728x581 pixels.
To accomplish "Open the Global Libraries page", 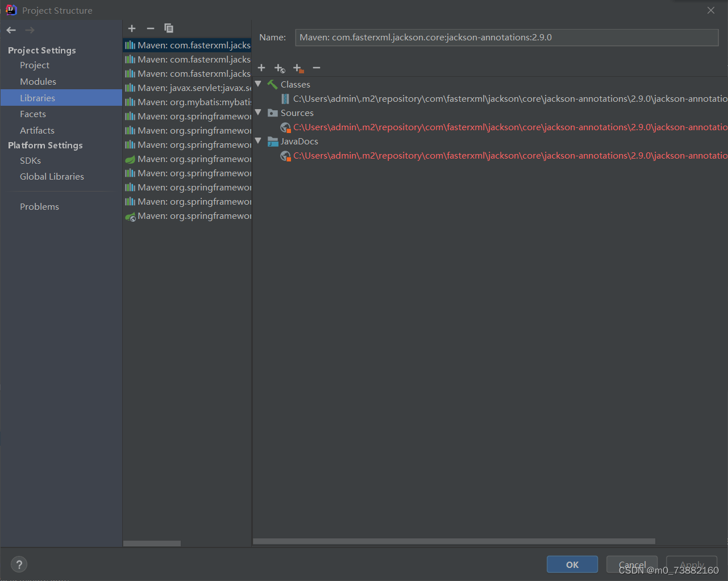I will tap(52, 177).
